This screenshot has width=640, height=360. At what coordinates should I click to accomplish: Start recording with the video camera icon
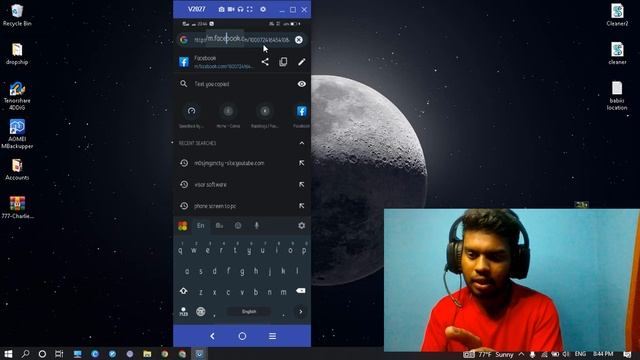231,9
